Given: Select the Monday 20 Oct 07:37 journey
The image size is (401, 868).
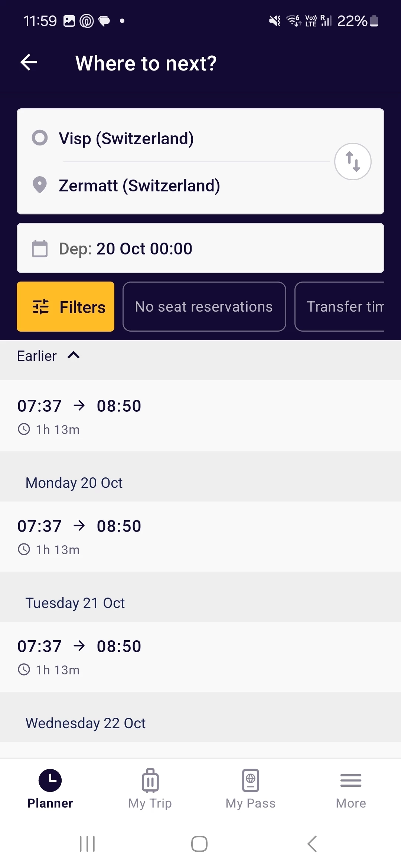Looking at the screenshot, I should coord(200,536).
